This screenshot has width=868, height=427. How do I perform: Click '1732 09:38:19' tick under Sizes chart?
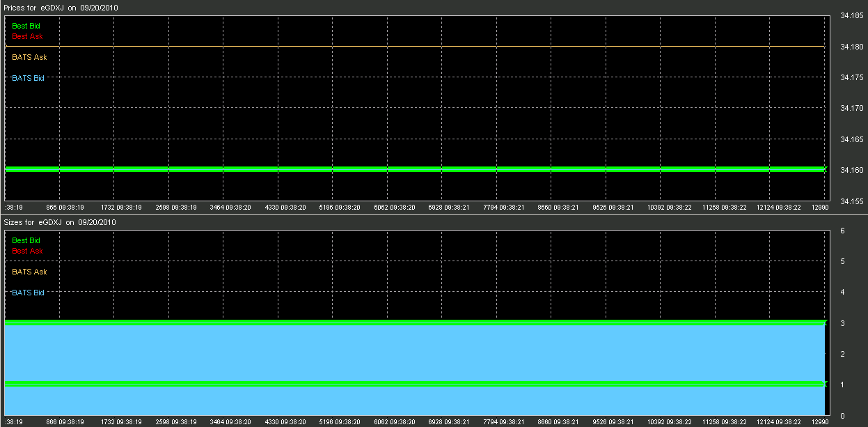[122, 421]
